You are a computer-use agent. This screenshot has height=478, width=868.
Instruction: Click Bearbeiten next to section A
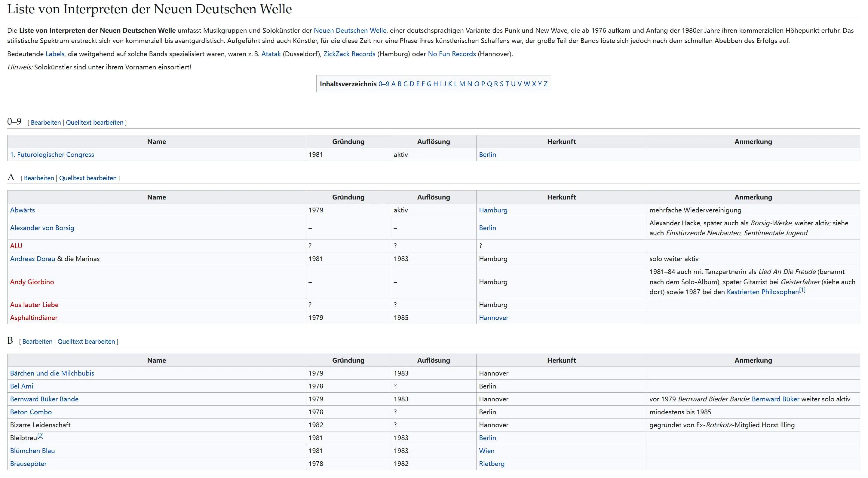pyautogui.click(x=39, y=178)
